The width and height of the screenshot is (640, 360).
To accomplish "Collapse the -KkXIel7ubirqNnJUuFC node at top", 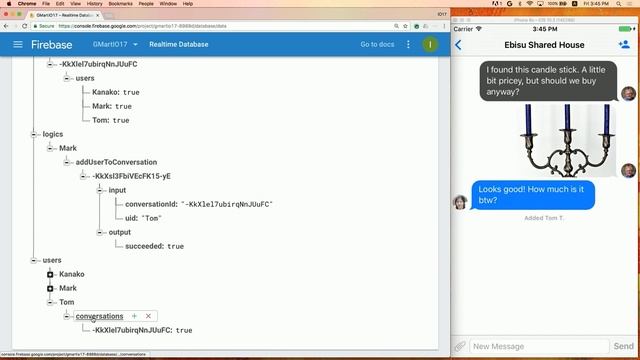I will coord(50,64).
